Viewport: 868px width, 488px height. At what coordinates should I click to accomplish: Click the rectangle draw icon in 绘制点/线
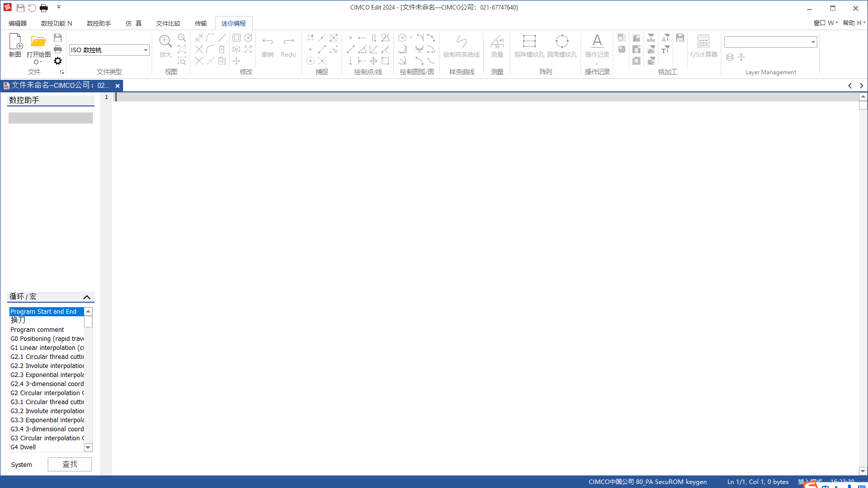385,61
